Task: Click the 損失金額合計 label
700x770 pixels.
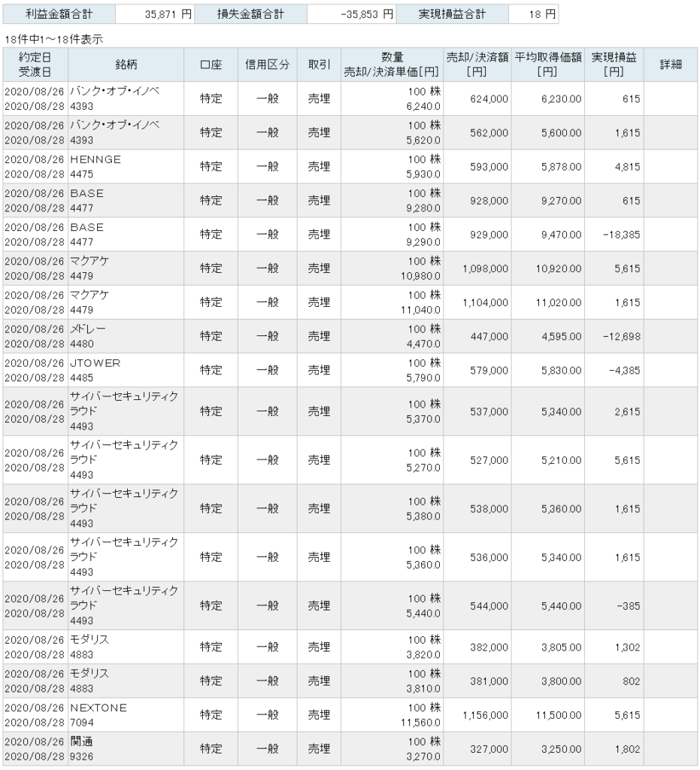Action: [250, 14]
